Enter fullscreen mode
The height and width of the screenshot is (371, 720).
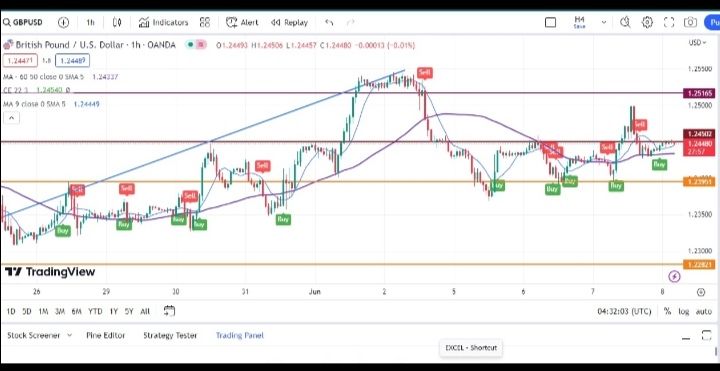click(669, 22)
